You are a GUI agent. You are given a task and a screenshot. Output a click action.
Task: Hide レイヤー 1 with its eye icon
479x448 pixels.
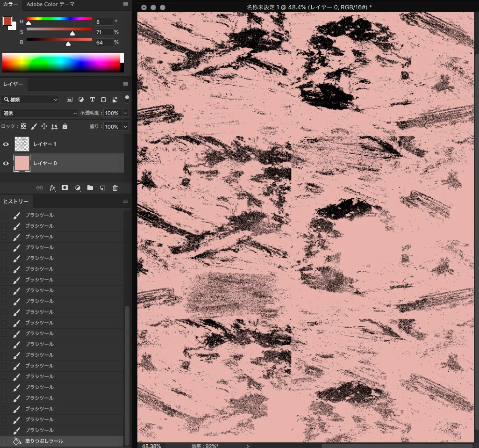pyautogui.click(x=6, y=144)
